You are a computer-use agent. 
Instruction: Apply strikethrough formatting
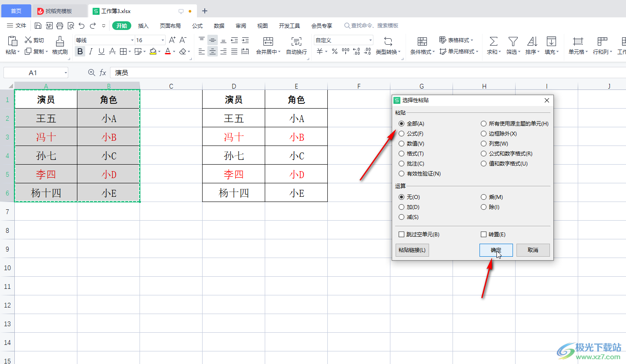click(112, 52)
